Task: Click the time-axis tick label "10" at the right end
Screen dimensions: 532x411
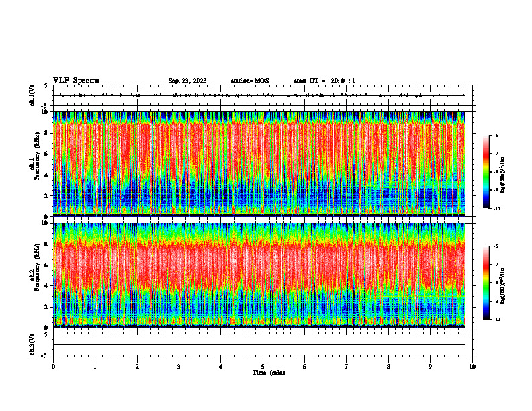Action: [x=472, y=367]
